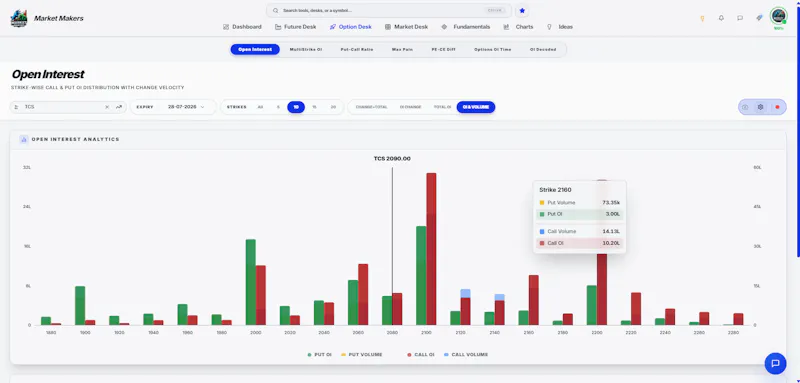Image resolution: width=800 pixels, height=383 pixels.
Task: Click the 2200 strike axis label
Action: pos(597,332)
